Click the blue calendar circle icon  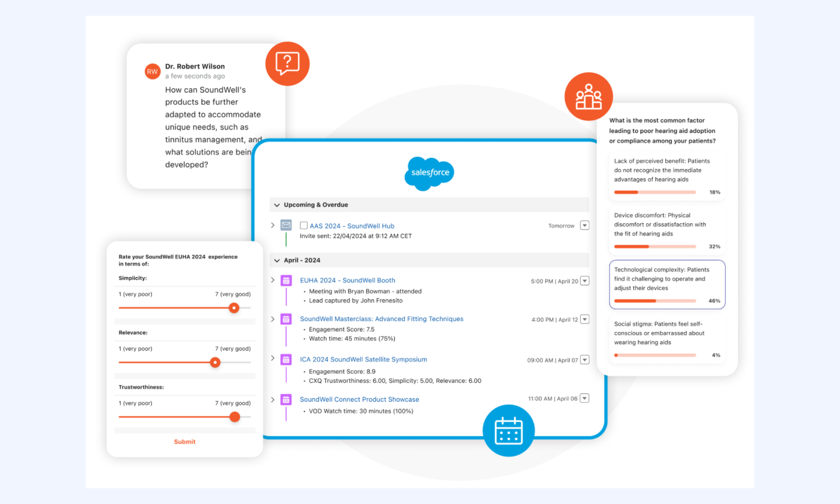pos(509,430)
